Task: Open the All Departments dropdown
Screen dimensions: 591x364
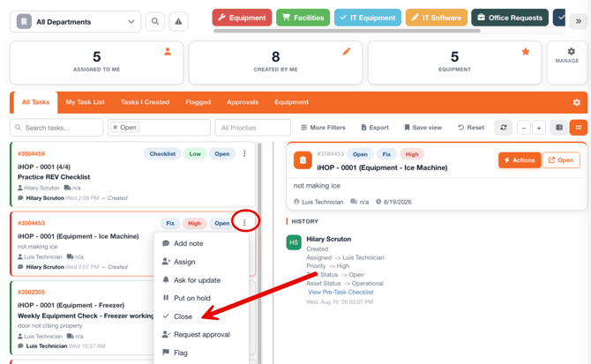Action: [75, 22]
